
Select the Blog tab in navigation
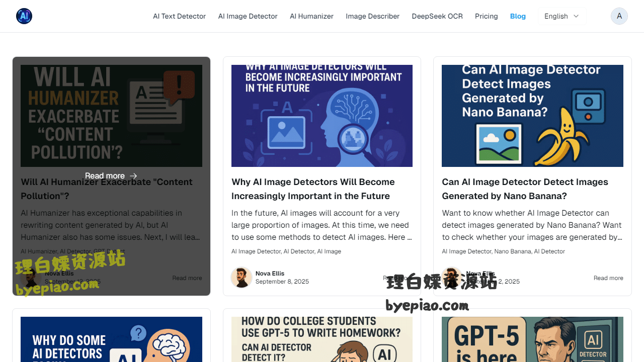click(518, 16)
